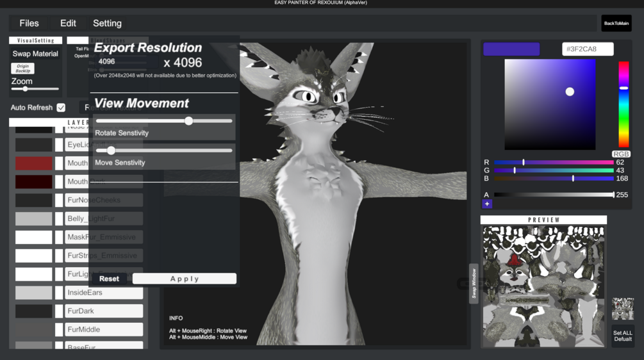Toggle the InsideEars layer checkbox
Viewport: 644px width, 360px height.
coord(59,293)
